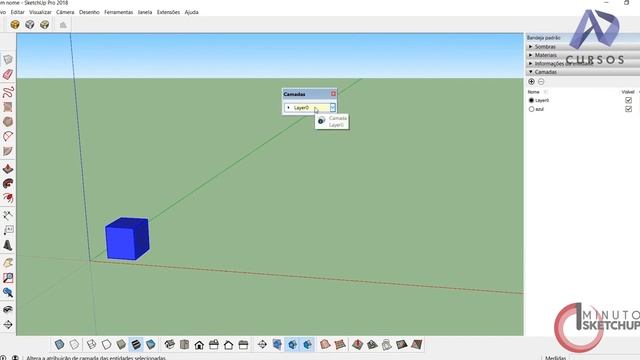Open the Câmera menu

65,12
